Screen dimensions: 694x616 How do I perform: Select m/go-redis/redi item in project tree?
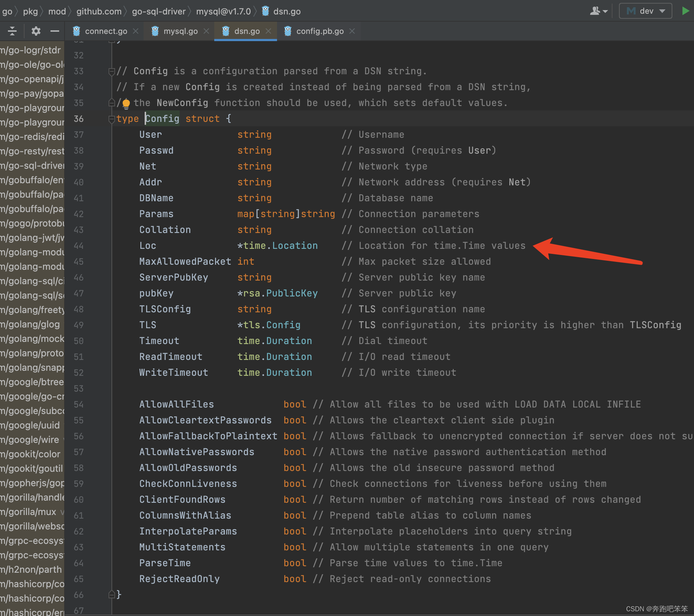[32, 137]
